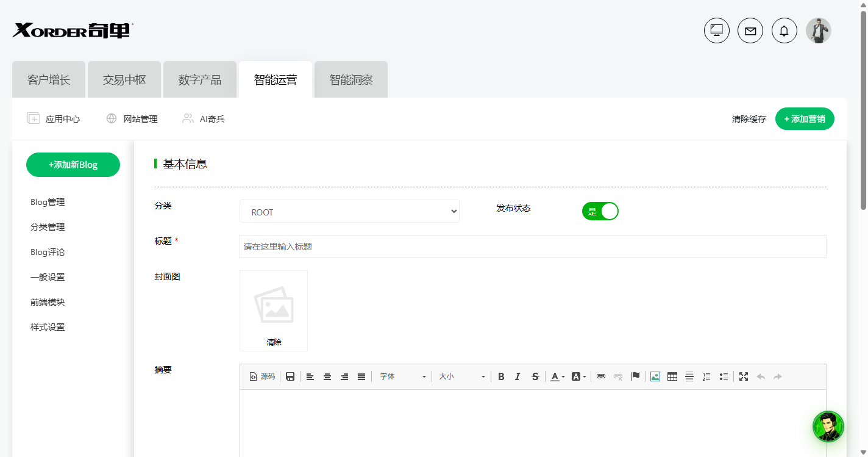Apply italic formatting in the editor
The image size is (868, 457).
[x=518, y=376]
